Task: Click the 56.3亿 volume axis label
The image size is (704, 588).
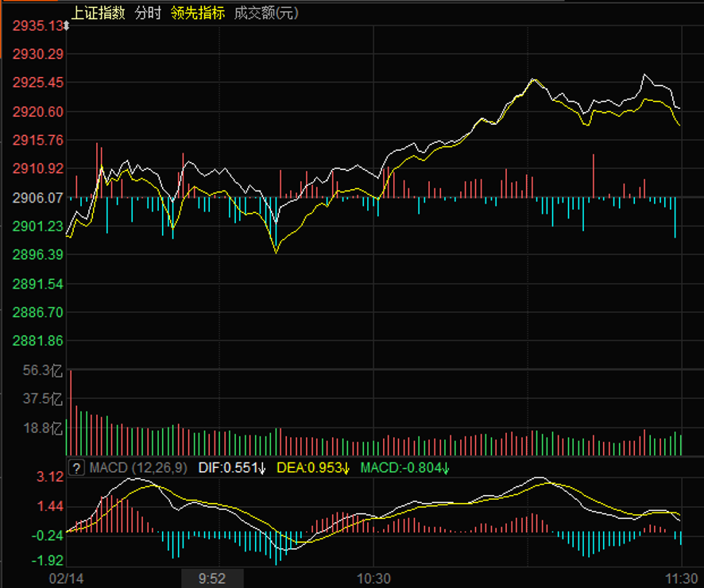Action: coord(43,369)
